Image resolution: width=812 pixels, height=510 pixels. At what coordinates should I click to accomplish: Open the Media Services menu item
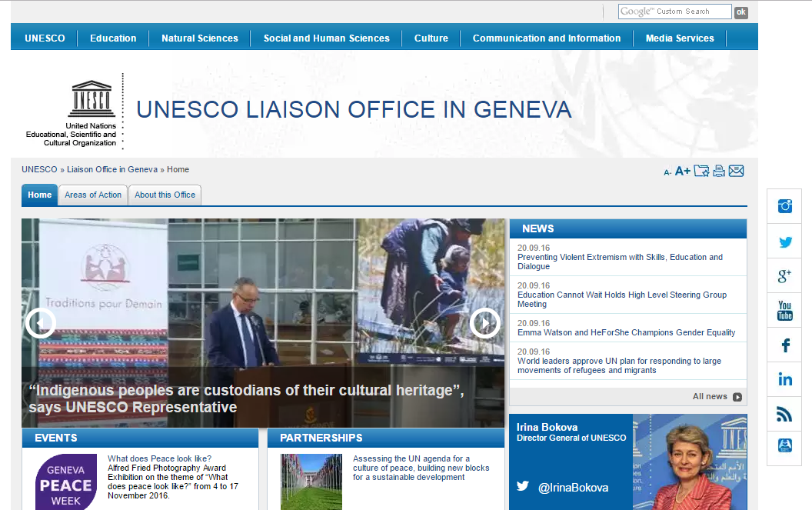(680, 38)
